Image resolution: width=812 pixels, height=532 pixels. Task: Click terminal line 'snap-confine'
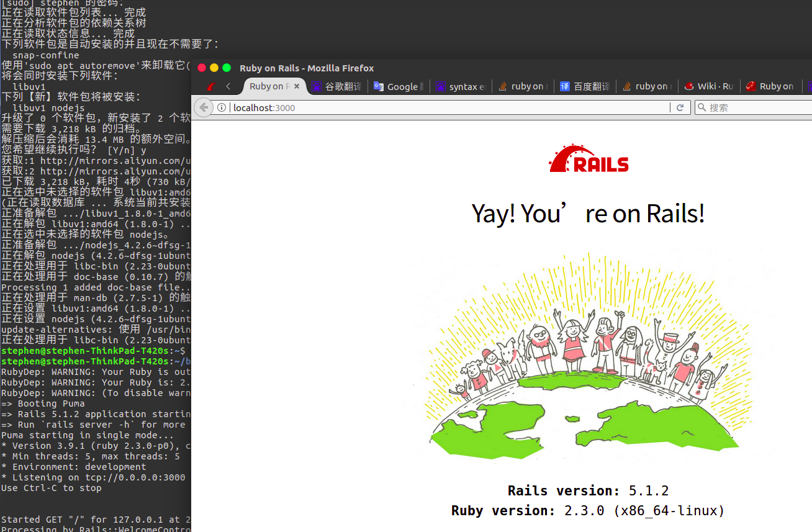pyautogui.click(x=46, y=55)
